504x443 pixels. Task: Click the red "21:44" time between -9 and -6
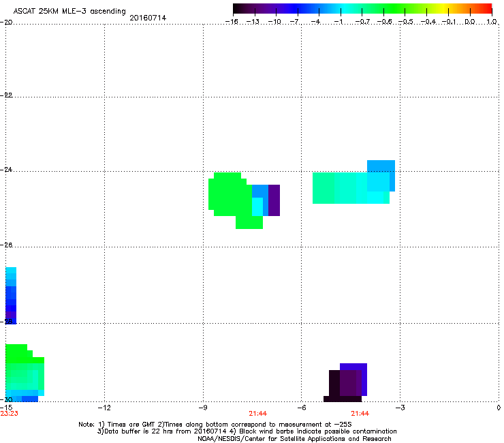click(257, 414)
